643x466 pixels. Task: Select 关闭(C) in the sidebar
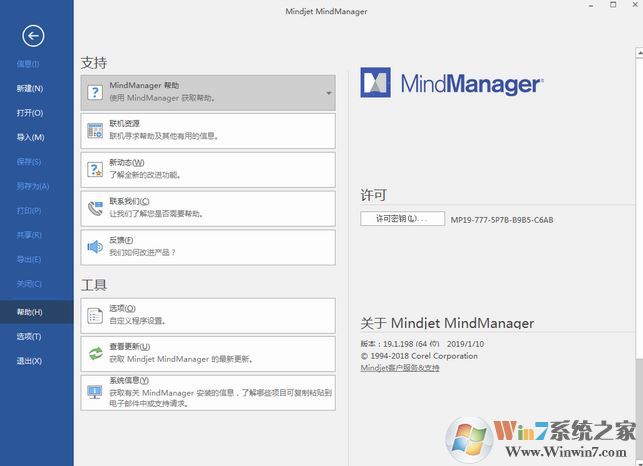tap(29, 283)
